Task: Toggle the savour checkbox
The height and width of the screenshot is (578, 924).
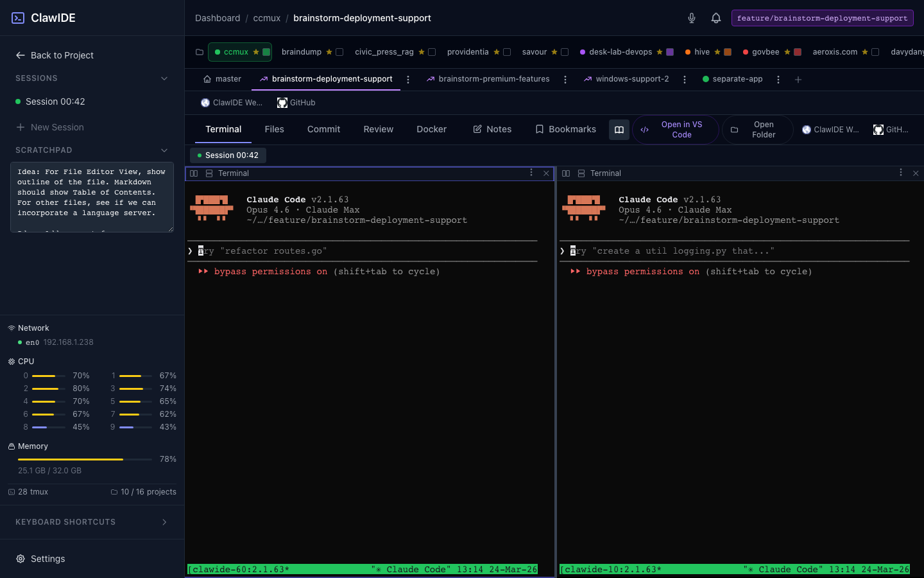Action: point(563,52)
